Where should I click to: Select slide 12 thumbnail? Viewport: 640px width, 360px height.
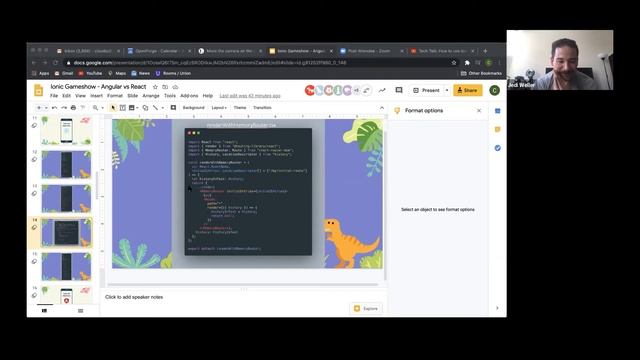(x=66, y=164)
